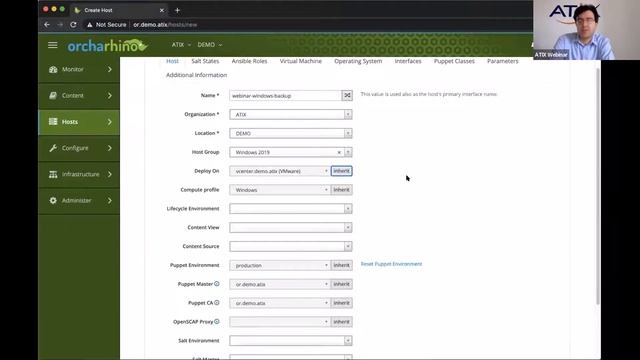Viewport: 640px width, 360px height.
Task: Click the Administer gear icon
Action: pyautogui.click(x=53, y=200)
